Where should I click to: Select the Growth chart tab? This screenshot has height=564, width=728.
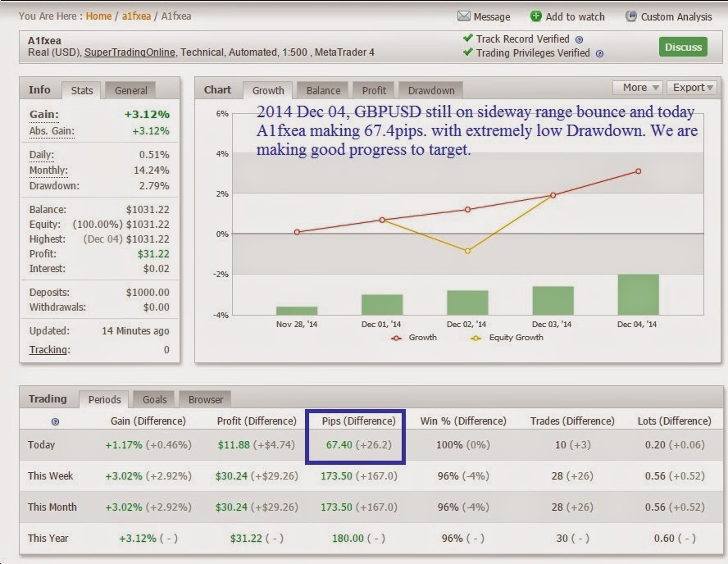268,90
